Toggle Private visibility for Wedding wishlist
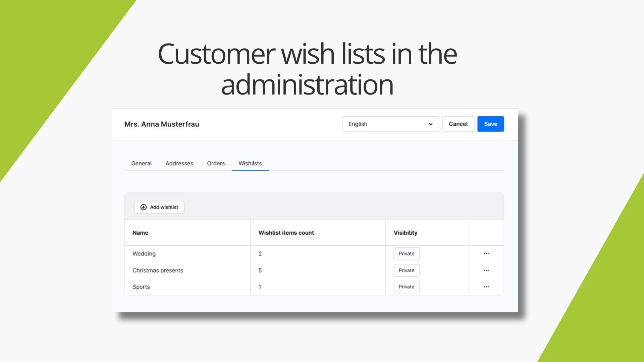This screenshot has height=362, width=644. coord(406,254)
